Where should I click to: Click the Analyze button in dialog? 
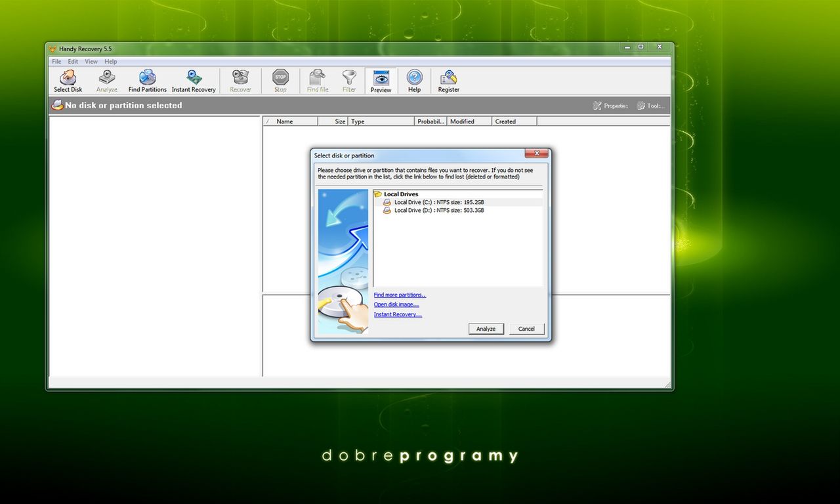[x=486, y=329]
